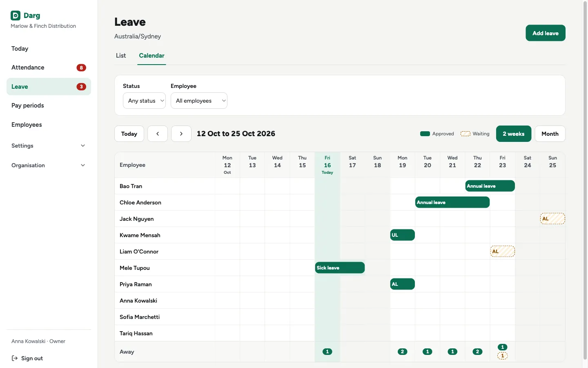Expand the Organisation menu
The width and height of the screenshot is (588, 368).
pyautogui.click(x=49, y=165)
